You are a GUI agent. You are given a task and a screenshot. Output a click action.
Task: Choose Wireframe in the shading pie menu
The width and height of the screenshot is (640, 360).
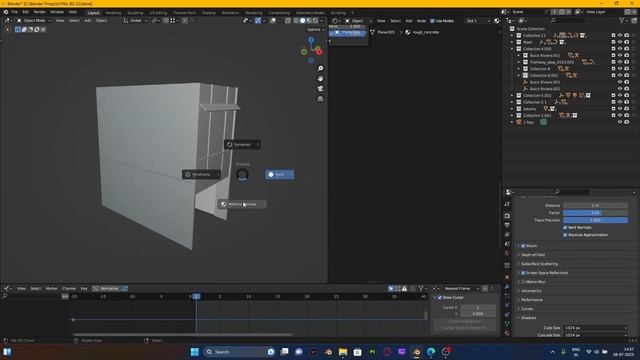pos(202,175)
